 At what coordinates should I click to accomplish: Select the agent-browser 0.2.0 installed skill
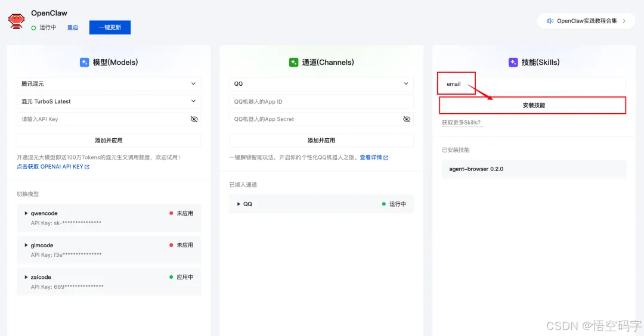pyautogui.click(x=534, y=169)
